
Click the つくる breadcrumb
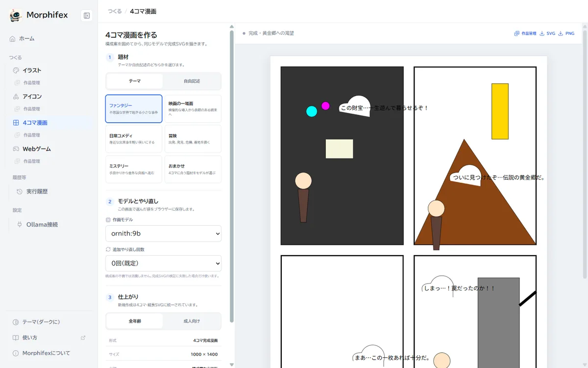115,11
